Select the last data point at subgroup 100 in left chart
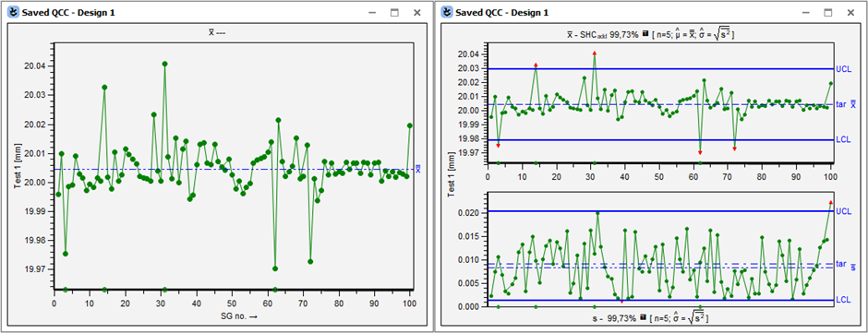The image size is (868, 333). [410, 125]
